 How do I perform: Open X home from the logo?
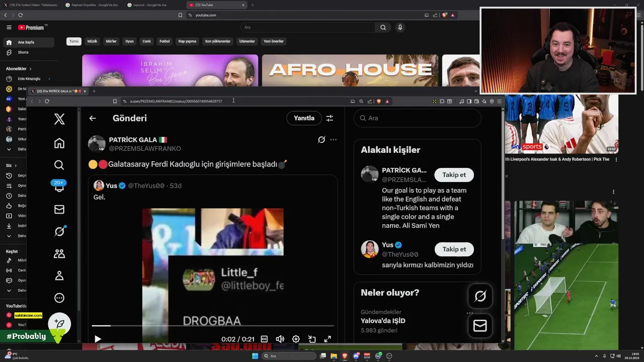(59, 119)
